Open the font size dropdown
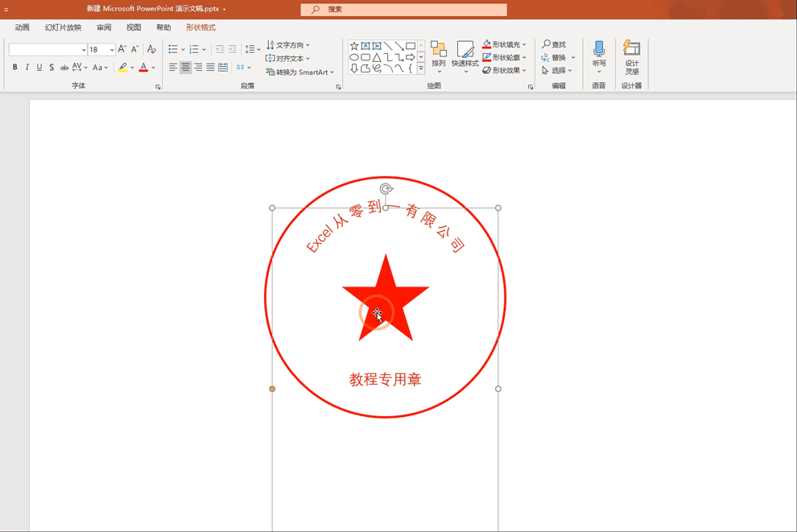The height and width of the screenshot is (532, 797). coord(111,50)
